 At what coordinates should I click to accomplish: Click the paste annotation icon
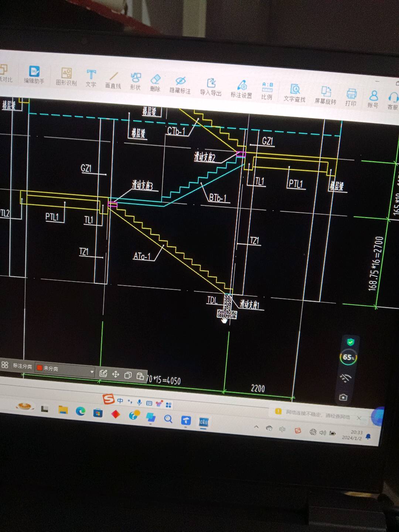(140, 376)
